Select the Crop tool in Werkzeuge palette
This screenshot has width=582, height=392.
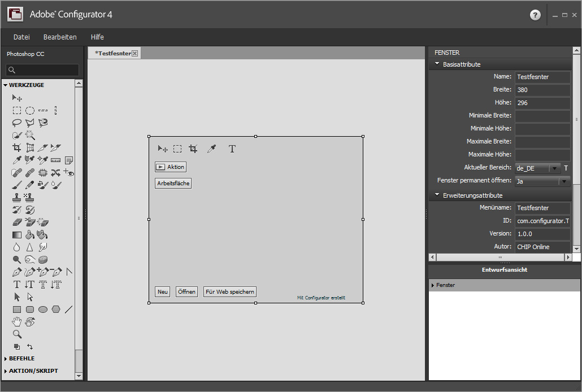(x=17, y=148)
